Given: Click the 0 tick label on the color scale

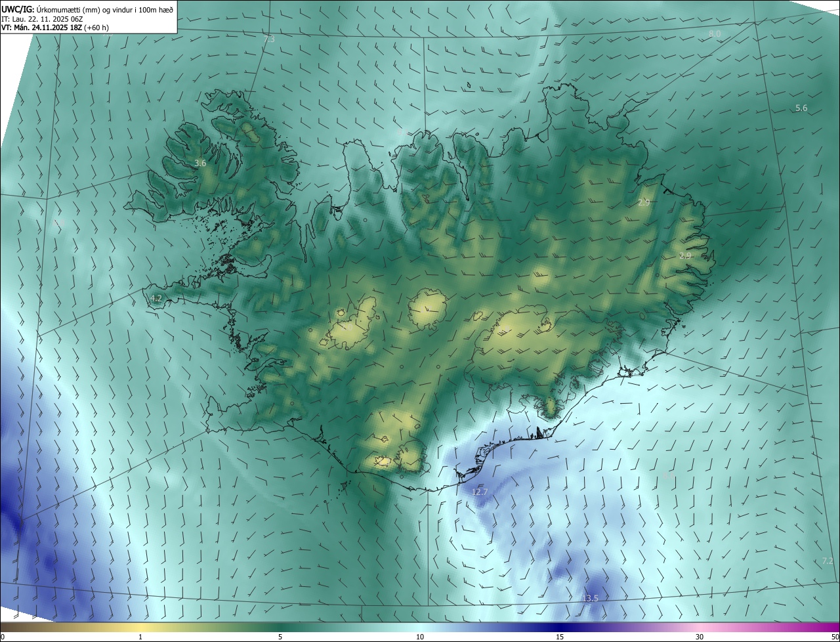Looking at the screenshot, I should point(3,637).
